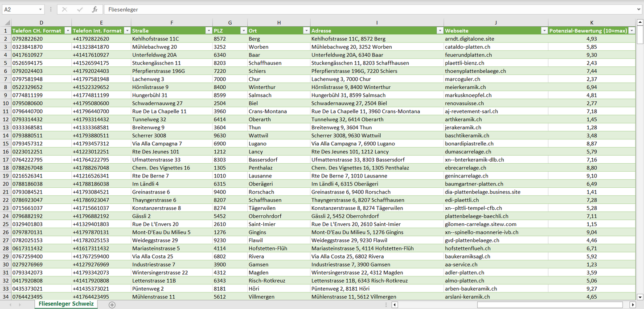Image resolution: width=644 pixels, height=309 pixels.
Task: Expand the Webseite column filter dropdown
Action: pos(544,31)
